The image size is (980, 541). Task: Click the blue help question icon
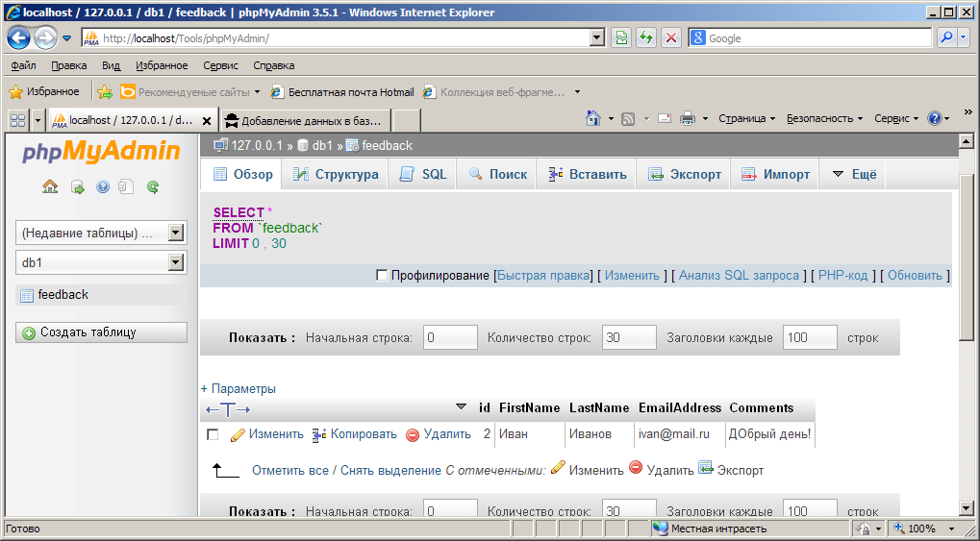935,118
